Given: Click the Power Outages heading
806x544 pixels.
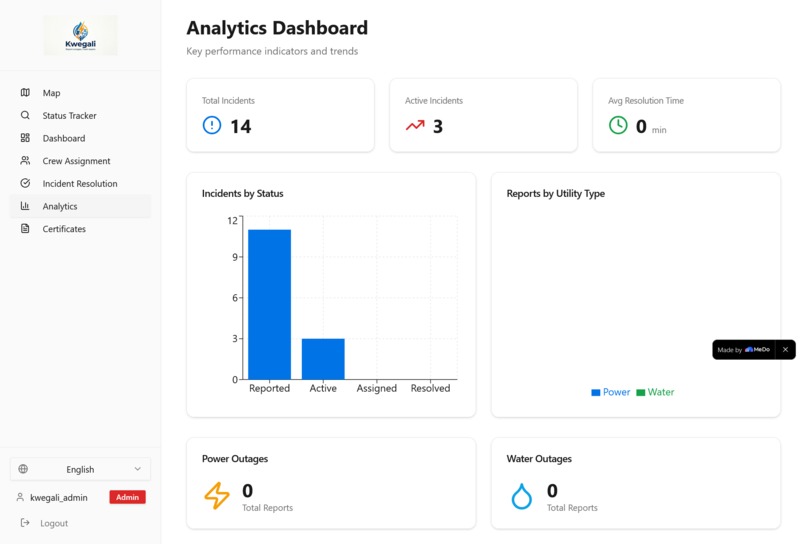Looking at the screenshot, I should 235,459.
